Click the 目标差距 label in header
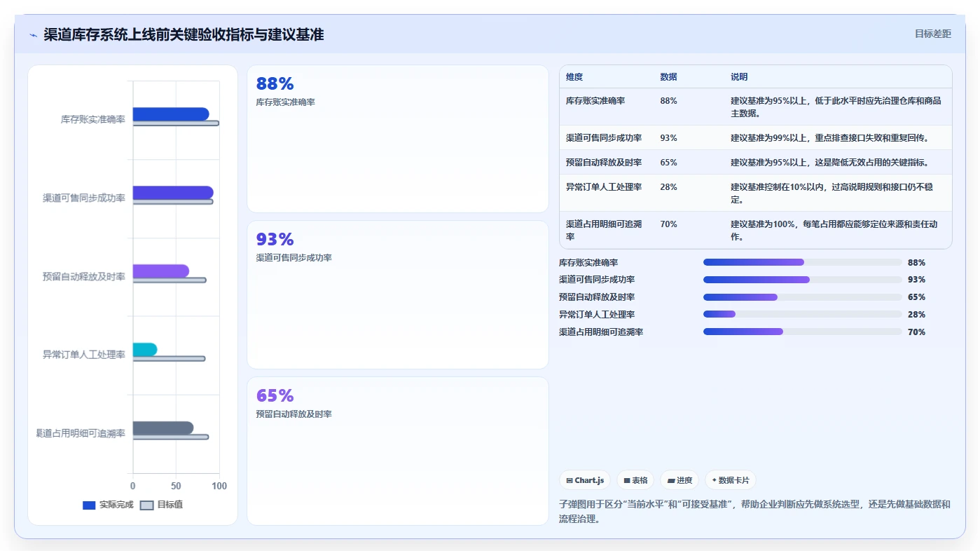The height and width of the screenshot is (551, 980). click(x=933, y=34)
